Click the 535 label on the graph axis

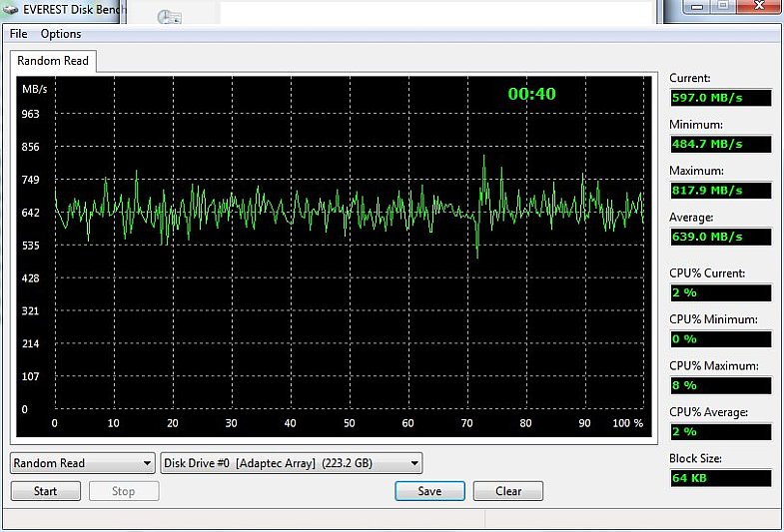pos(30,246)
